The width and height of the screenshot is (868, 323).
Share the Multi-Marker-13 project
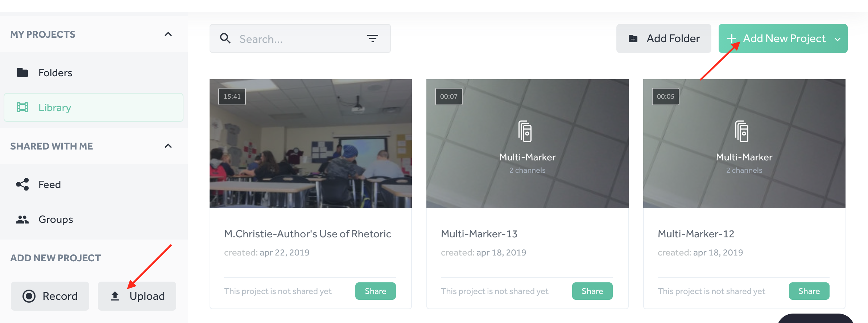pos(592,291)
